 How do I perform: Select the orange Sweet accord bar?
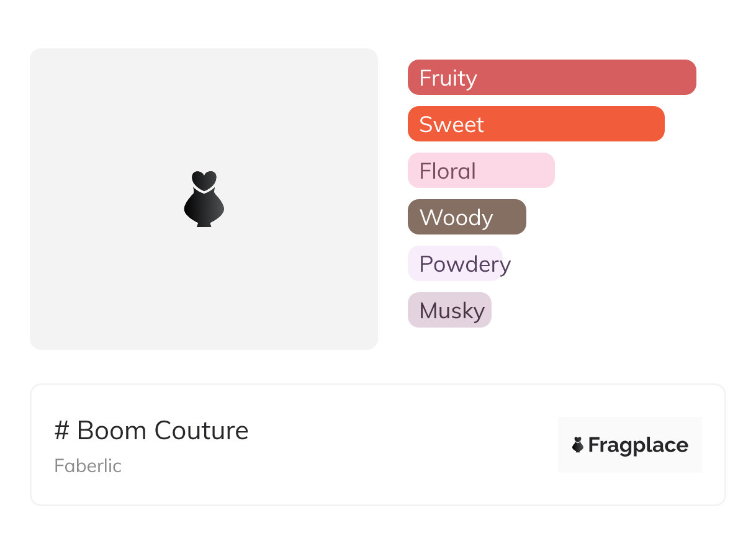pos(536,124)
